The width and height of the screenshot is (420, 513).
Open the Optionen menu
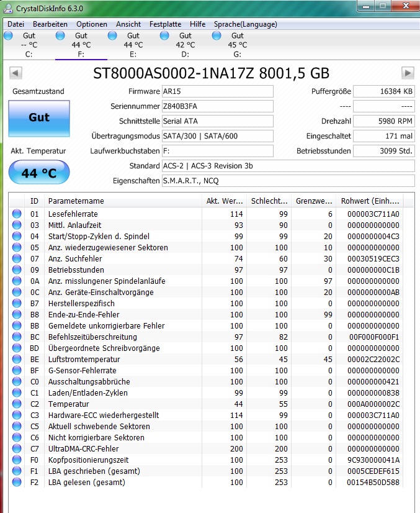pos(92,24)
